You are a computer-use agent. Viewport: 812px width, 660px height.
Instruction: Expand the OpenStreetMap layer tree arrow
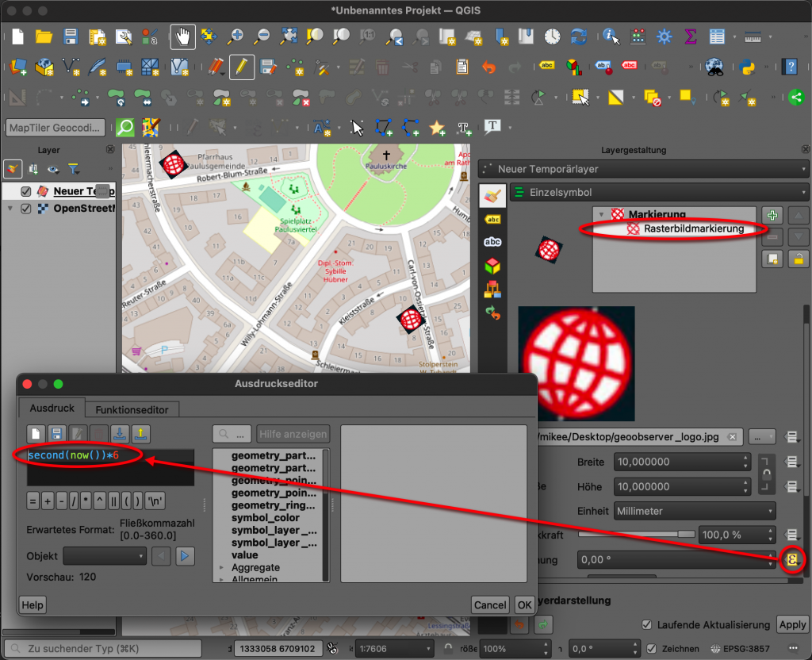point(10,209)
